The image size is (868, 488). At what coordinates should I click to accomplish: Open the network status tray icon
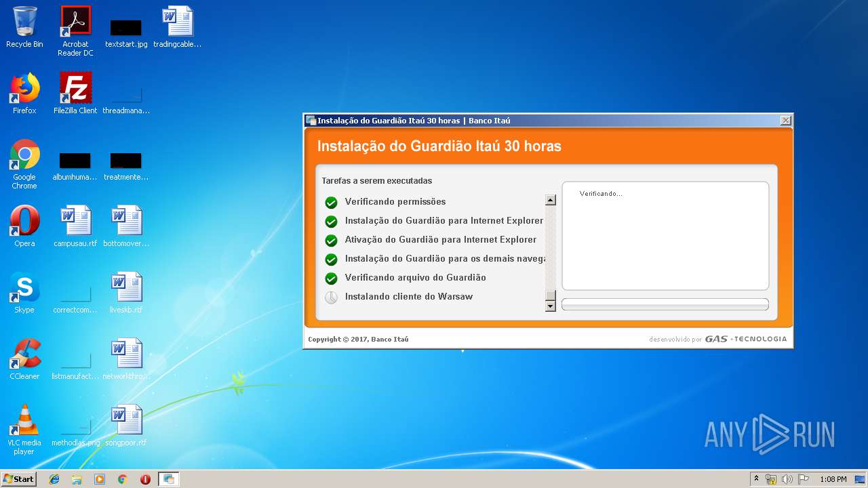point(771,479)
